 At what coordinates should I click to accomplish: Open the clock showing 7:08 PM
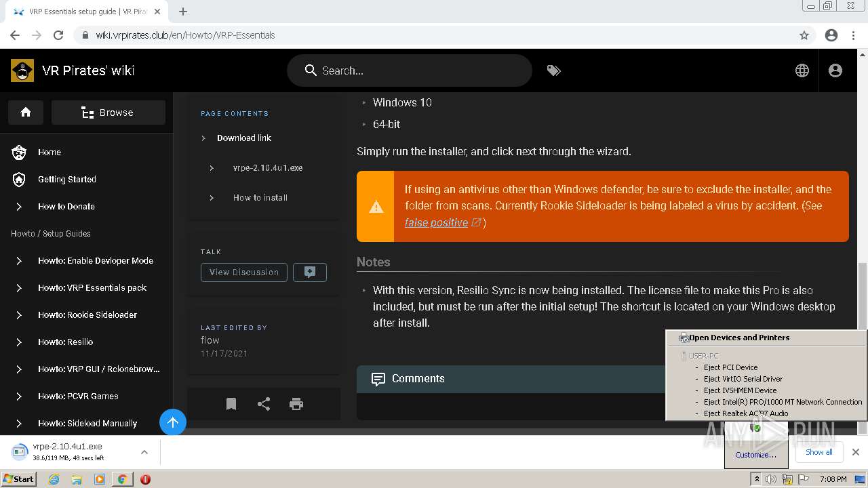coord(833,479)
